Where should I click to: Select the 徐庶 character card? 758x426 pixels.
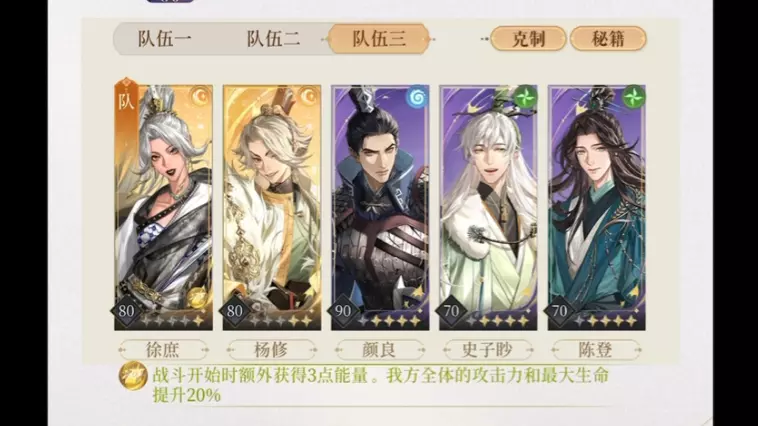click(163, 208)
